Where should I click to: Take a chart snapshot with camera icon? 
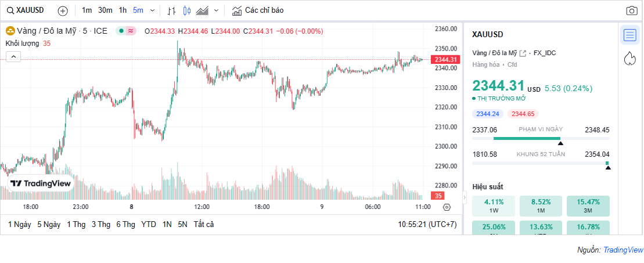coord(632,10)
